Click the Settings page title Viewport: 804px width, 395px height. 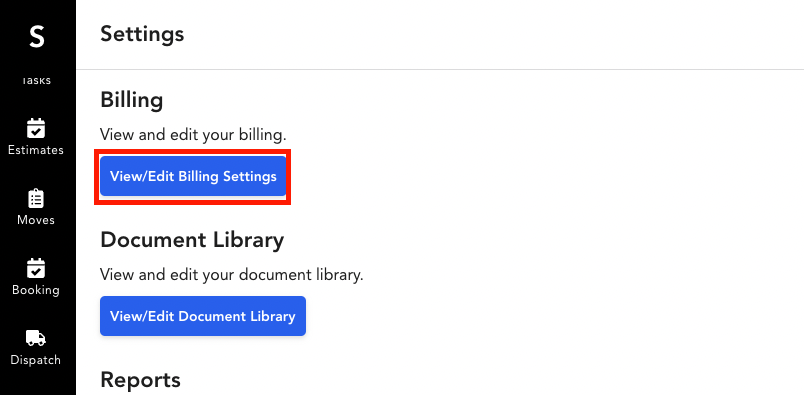coord(142,34)
